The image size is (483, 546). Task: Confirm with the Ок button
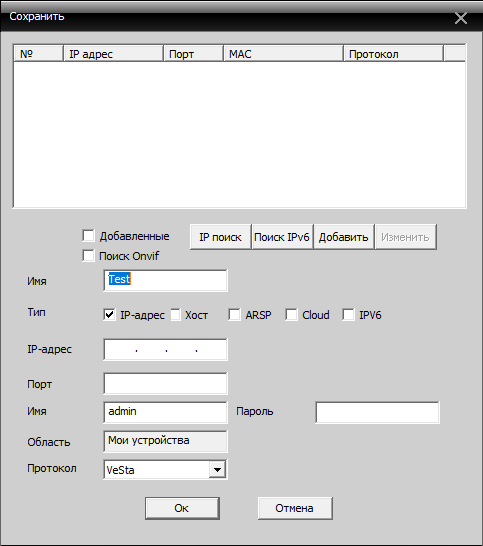[182, 508]
